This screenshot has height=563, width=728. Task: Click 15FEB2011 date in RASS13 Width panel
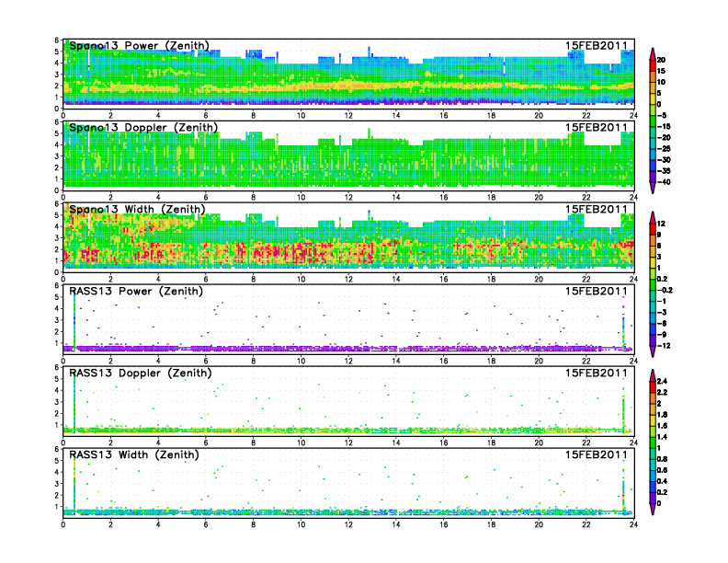click(x=597, y=454)
